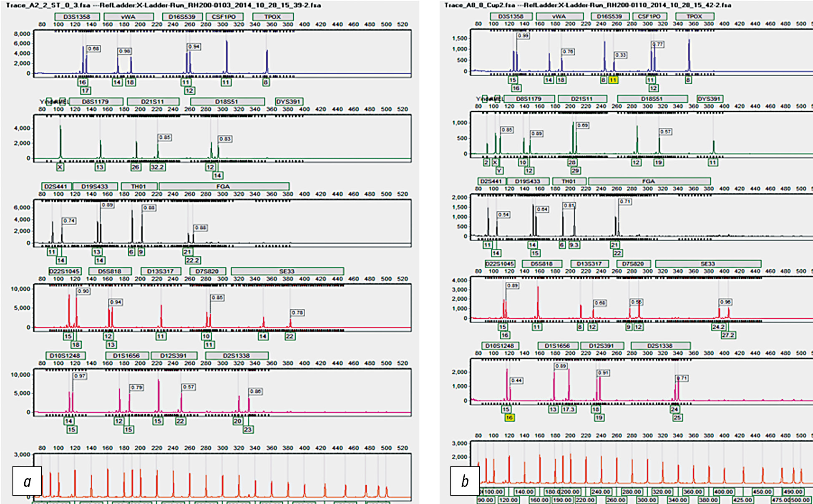Click the D2S1338 locus header in left trace
Screen dimensions: 813x504
tap(236, 355)
